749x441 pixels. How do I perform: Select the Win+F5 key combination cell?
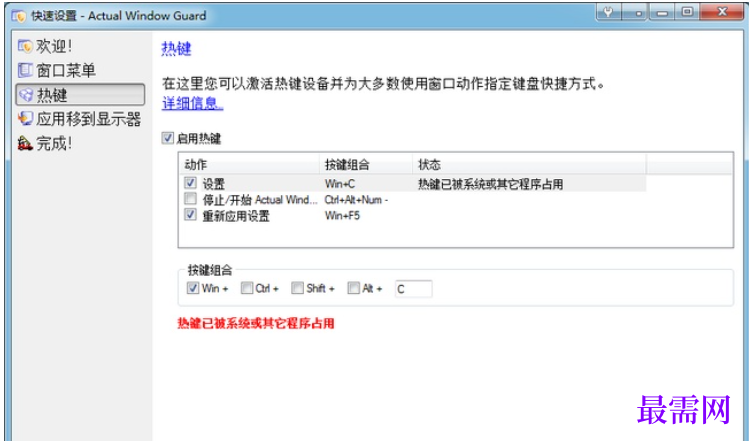(342, 215)
